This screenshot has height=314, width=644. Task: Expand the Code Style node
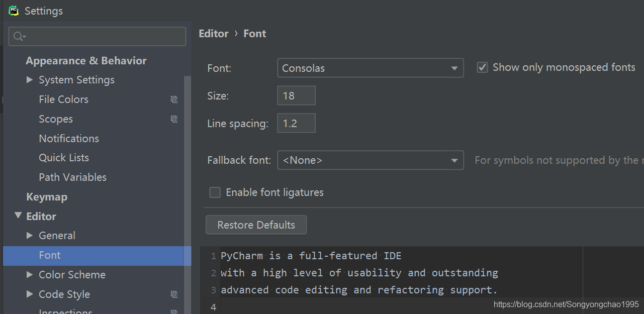[x=30, y=294]
